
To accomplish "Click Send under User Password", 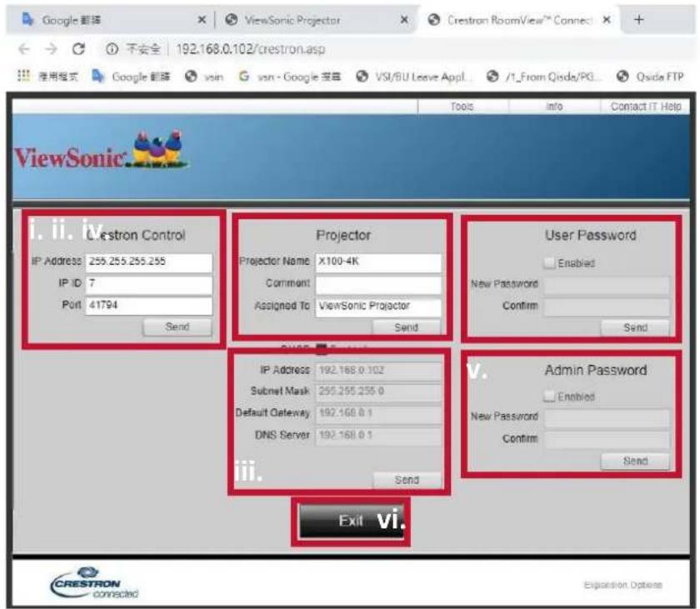I will coord(635,328).
